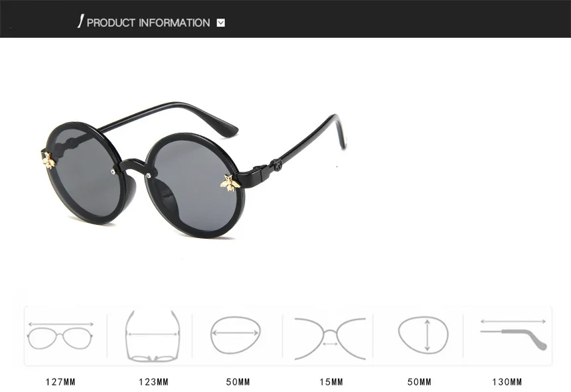571x392 pixels.
Task: Click the temple arm length diagram icon
Action: 513,334
